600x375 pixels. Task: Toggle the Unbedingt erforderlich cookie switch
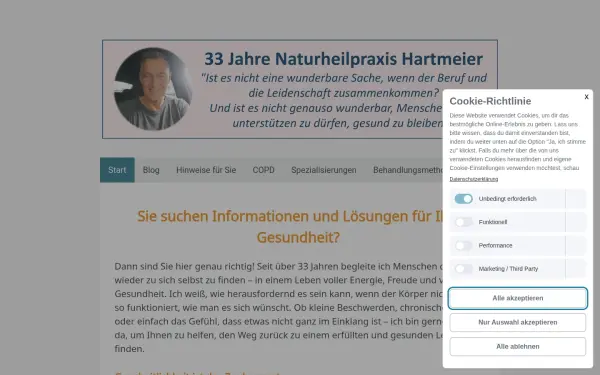coord(463,199)
